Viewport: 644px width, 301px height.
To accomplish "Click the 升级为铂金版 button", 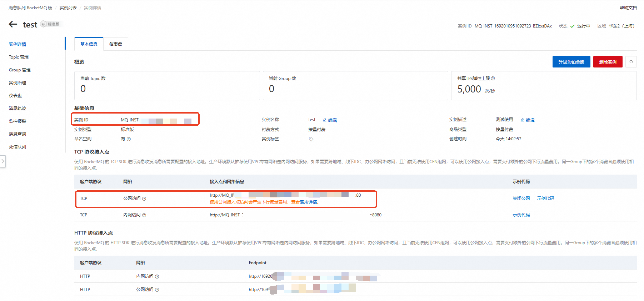I will 571,62.
